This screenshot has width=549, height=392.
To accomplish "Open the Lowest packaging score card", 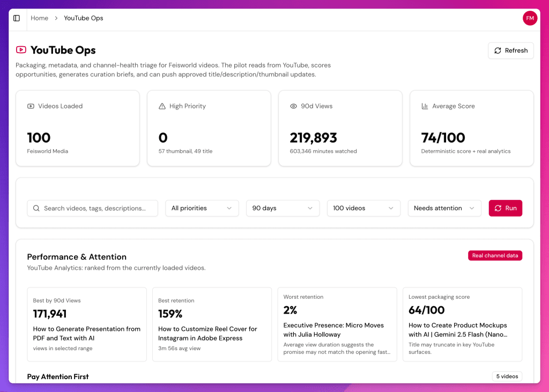I will pyautogui.click(x=463, y=324).
